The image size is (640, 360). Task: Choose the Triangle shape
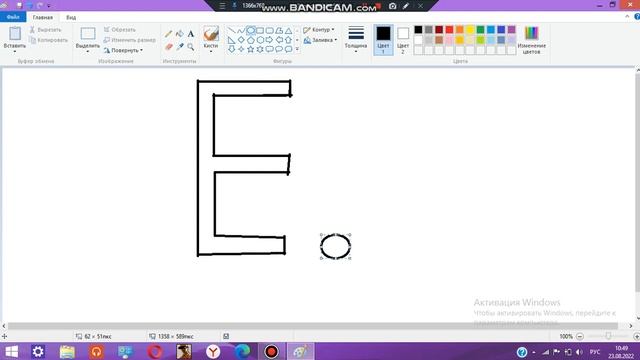pyautogui.click(x=288, y=31)
